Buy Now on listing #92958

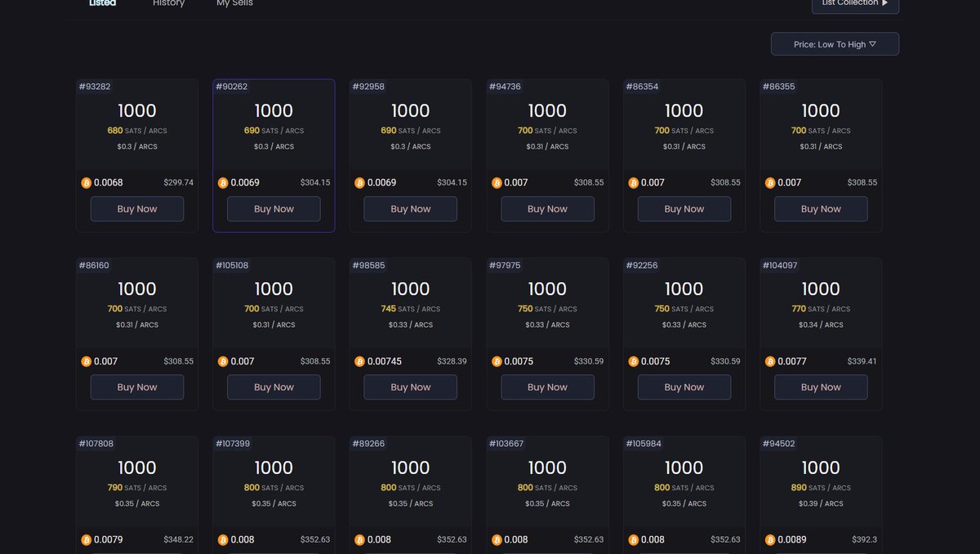point(411,209)
